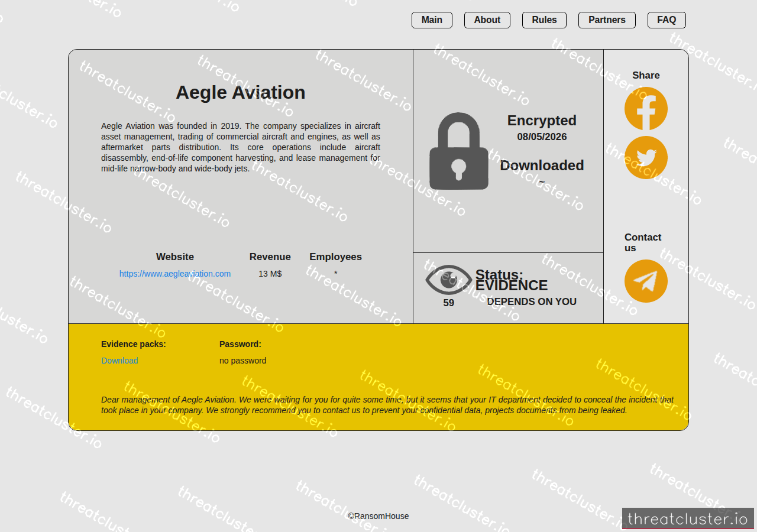Click the 'Status: EVIDENCE' text
The width and height of the screenshot is (757, 532).
(x=512, y=280)
